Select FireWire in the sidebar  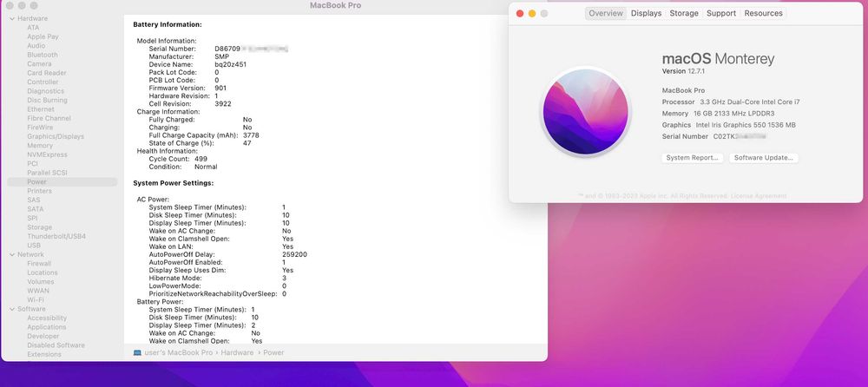(40, 128)
